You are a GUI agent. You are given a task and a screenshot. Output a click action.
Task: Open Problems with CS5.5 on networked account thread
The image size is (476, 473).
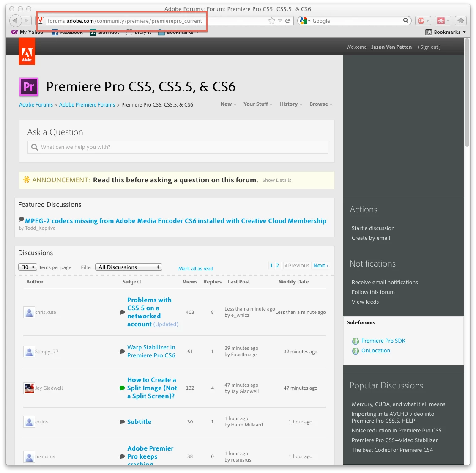(149, 312)
